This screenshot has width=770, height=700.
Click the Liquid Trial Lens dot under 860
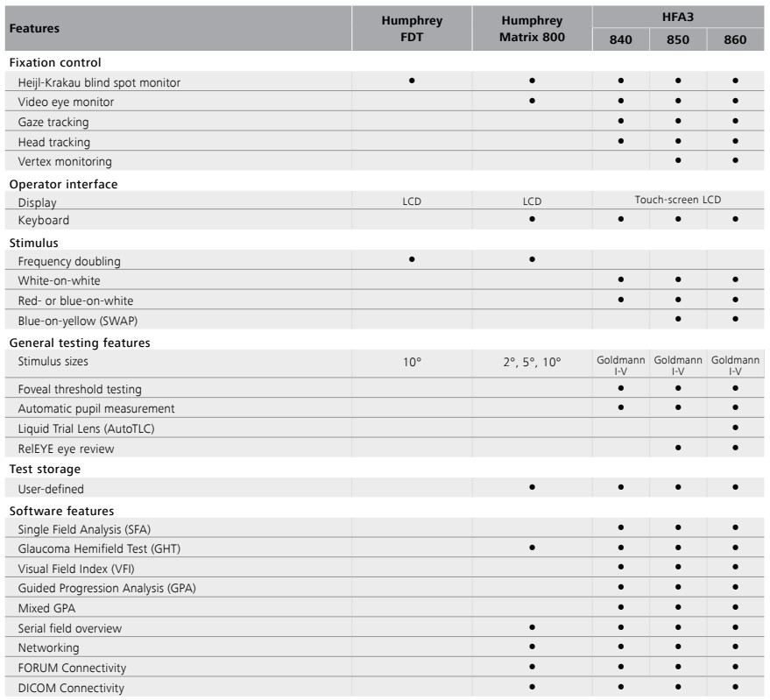point(735,428)
